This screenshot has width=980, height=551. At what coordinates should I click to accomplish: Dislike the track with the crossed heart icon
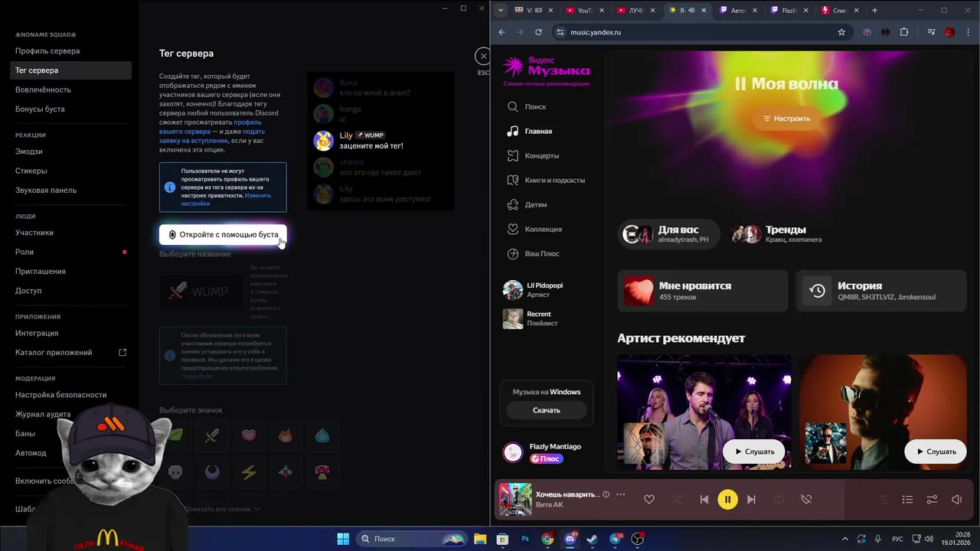point(806,500)
